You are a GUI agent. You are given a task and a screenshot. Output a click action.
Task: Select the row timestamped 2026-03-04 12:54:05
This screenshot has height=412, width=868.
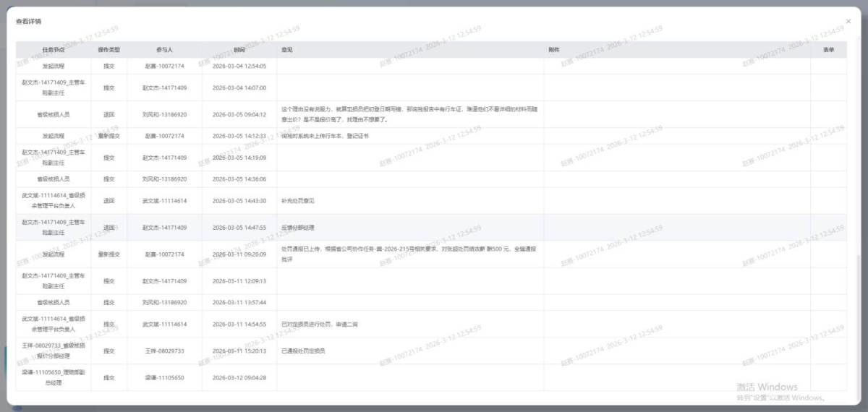click(x=239, y=66)
